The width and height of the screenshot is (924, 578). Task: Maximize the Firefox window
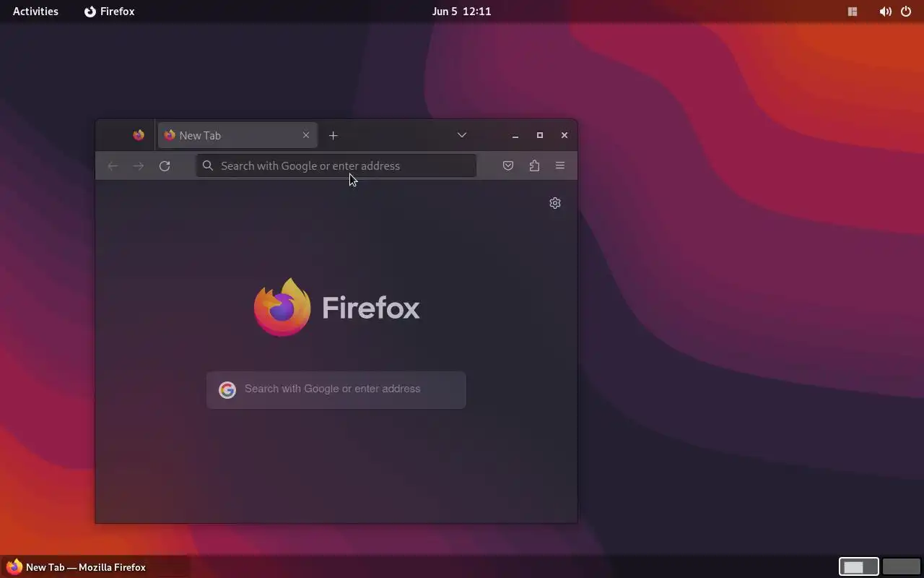[540, 135]
